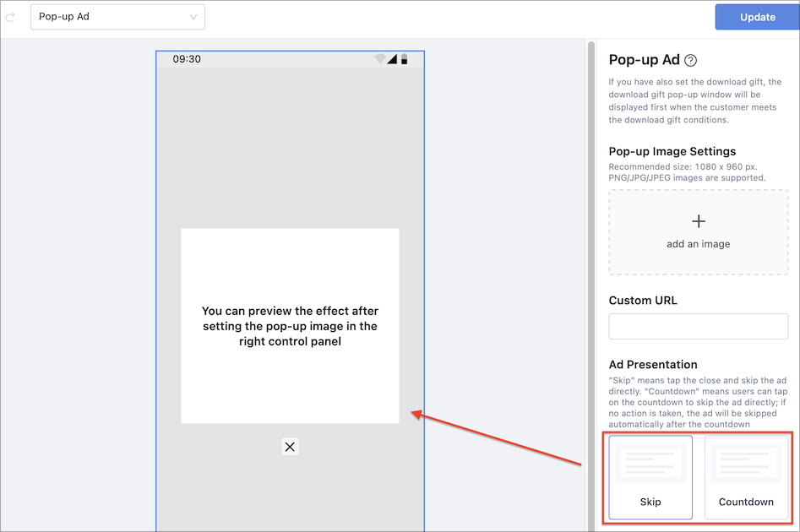
Task: Click the redo arrow icon
Action: pyautogui.click(x=10, y=18)
